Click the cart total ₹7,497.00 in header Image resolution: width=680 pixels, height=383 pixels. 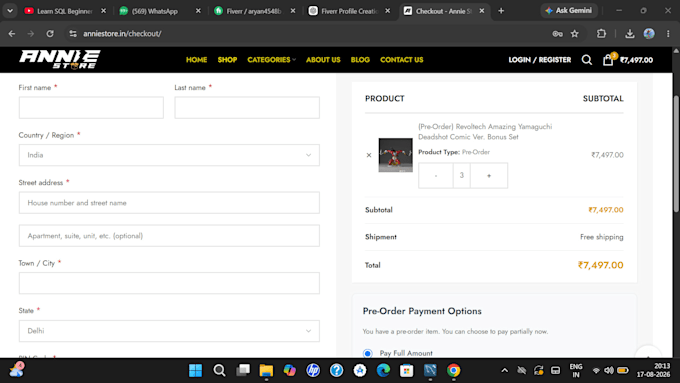[636, 60]
